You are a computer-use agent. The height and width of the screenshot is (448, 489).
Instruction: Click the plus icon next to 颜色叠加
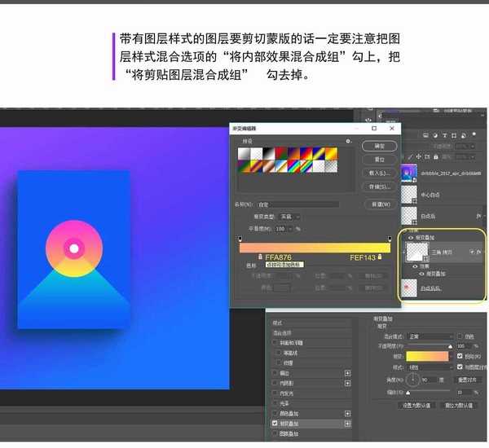click(x=348, y=413)
